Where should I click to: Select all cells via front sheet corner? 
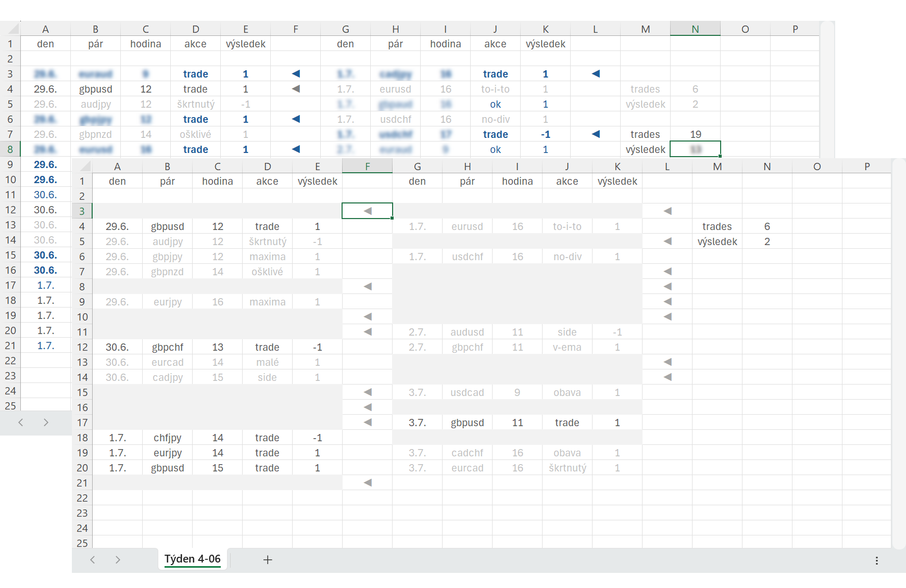point(85,167)
